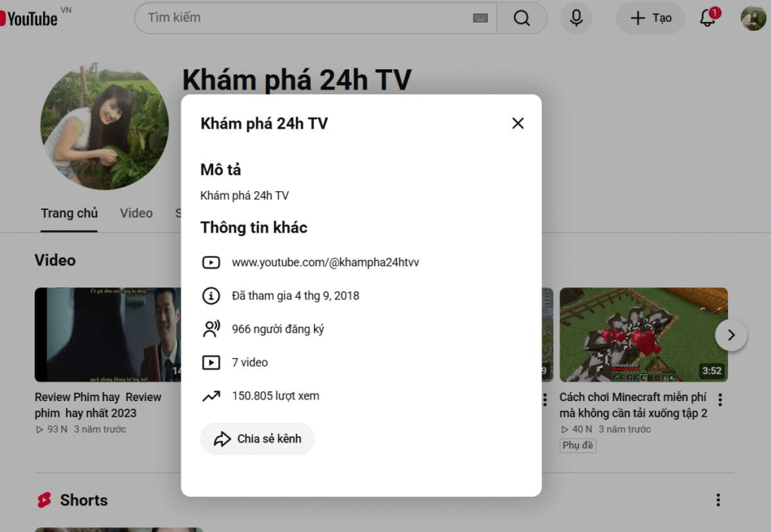Click the video icon beside 7 video
Viewport: 771px width, 532px height.
(x=211, y=363)
